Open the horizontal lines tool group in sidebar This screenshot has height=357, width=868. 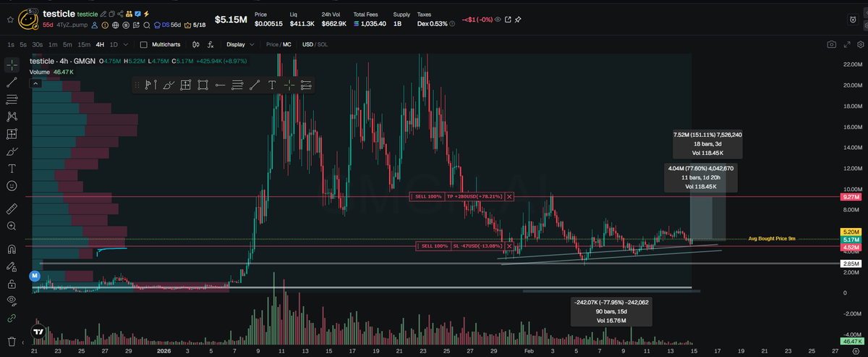(x=12, y=99)
